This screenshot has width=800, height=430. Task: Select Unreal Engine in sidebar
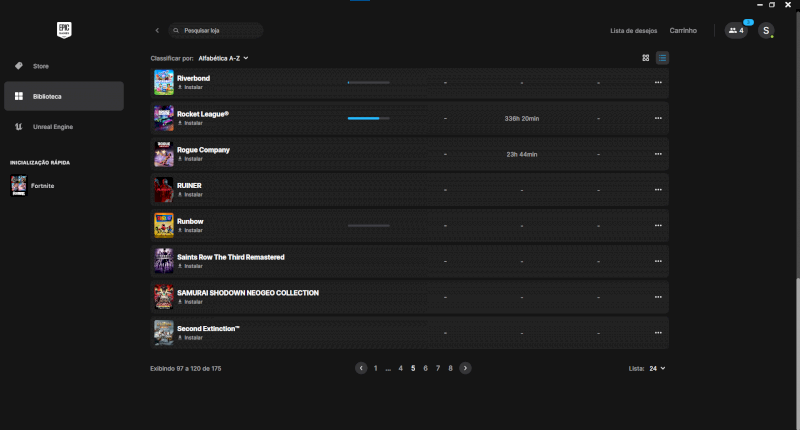52,127
